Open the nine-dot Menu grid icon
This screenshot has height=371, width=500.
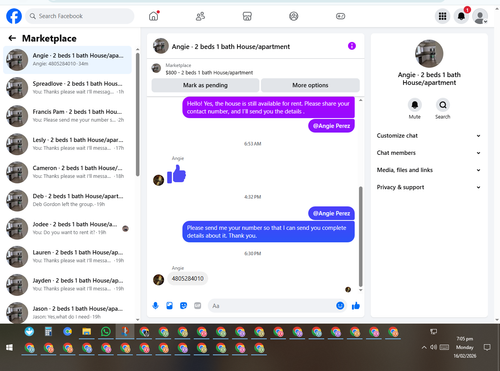pyautogui.click(x=442, y=16)
